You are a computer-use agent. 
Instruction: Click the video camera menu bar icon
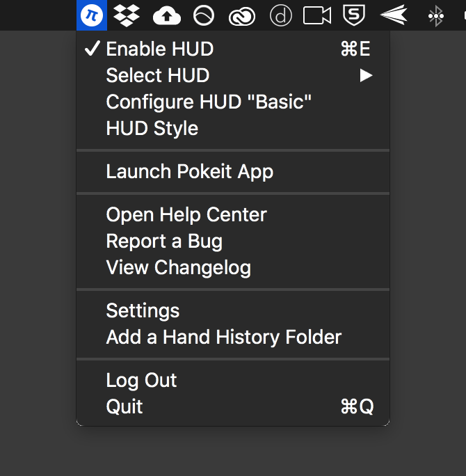coord(316,15)
